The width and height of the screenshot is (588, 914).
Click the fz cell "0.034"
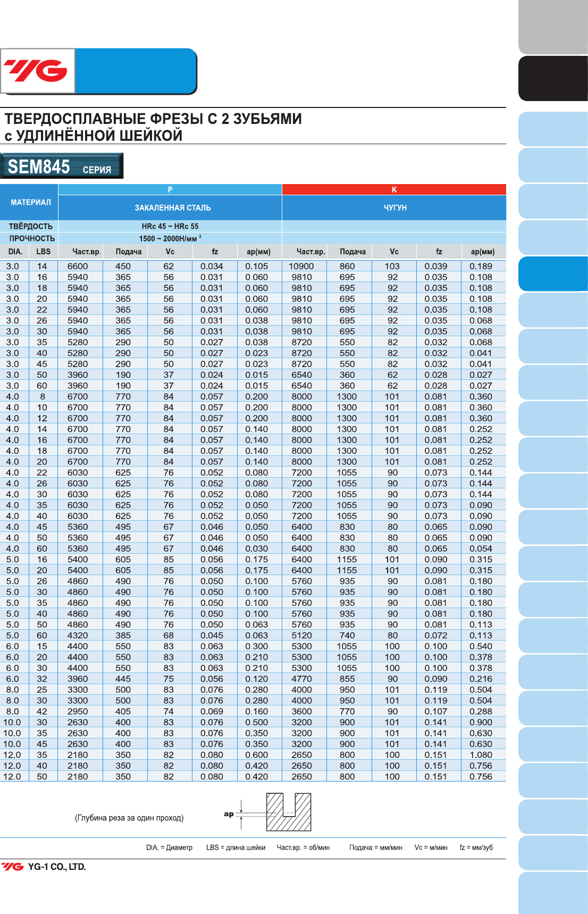tap(212, 266)
